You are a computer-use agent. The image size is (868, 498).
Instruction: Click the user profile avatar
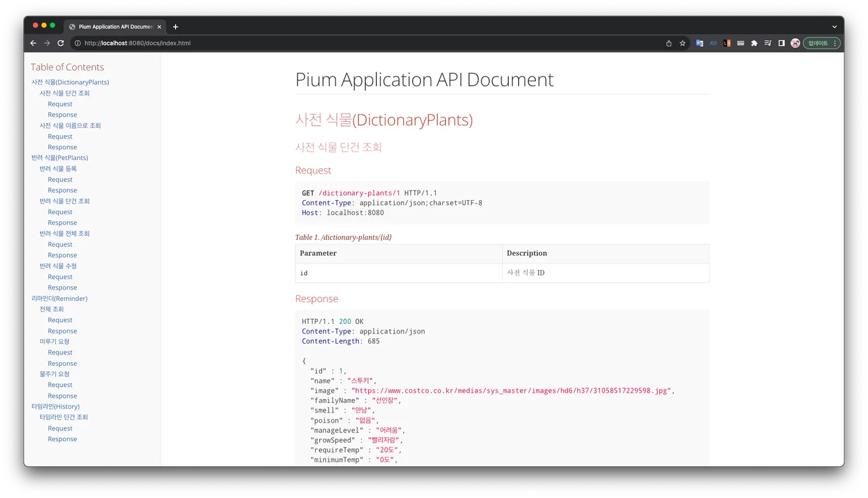tap(795, 43)
